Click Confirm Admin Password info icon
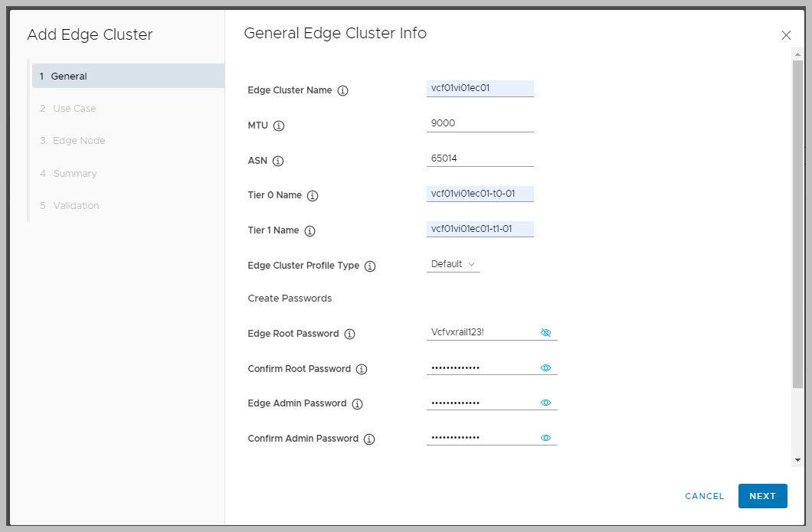The width and height of the screenshot is (812, 532). (x=369, y=439)
